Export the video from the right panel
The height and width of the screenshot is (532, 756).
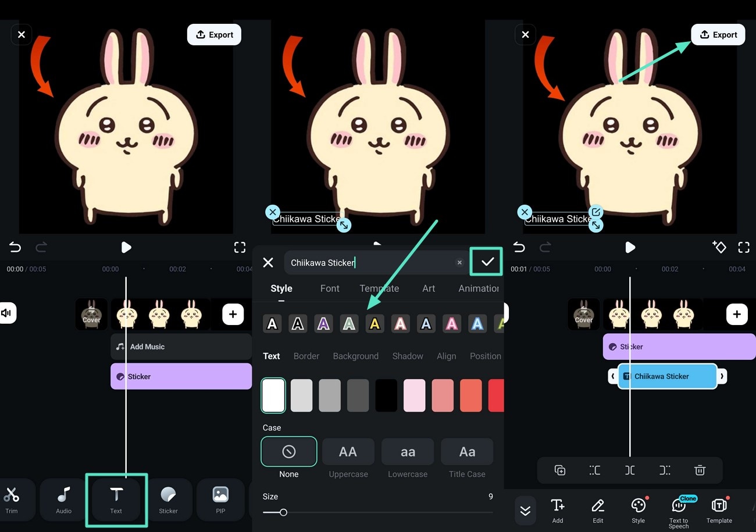[718, 35]
